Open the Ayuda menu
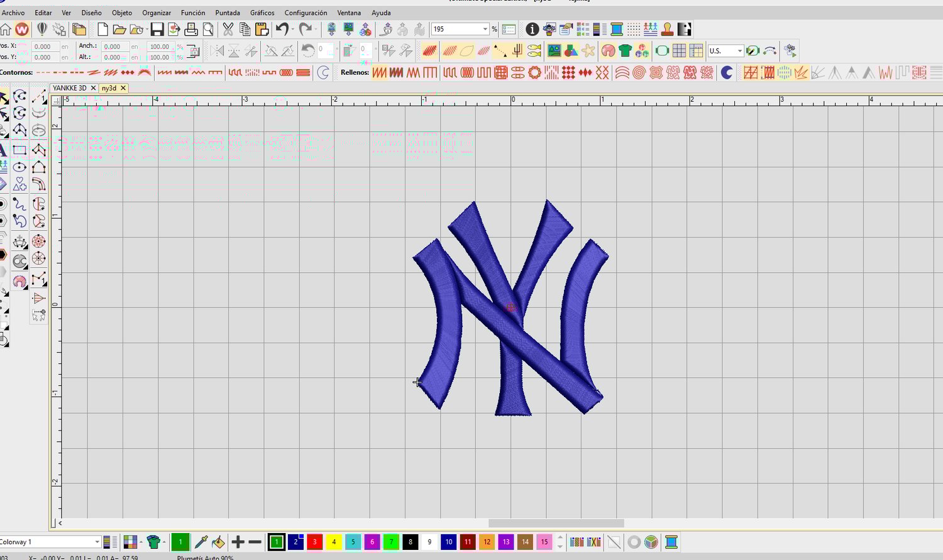The width and height of the screenshot is (943, 560). 381,13
